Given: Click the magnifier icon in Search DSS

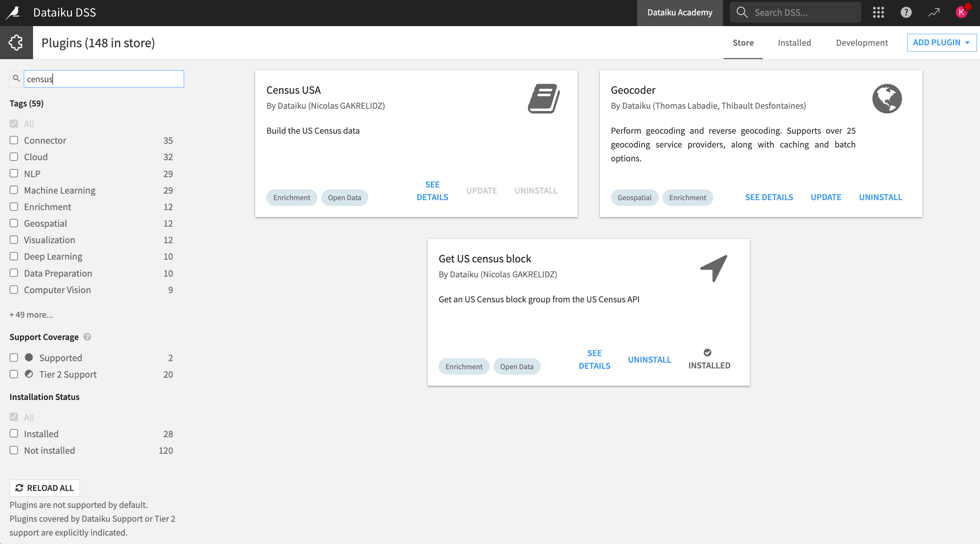Looking at the screenshot, I should pos(742,13).
